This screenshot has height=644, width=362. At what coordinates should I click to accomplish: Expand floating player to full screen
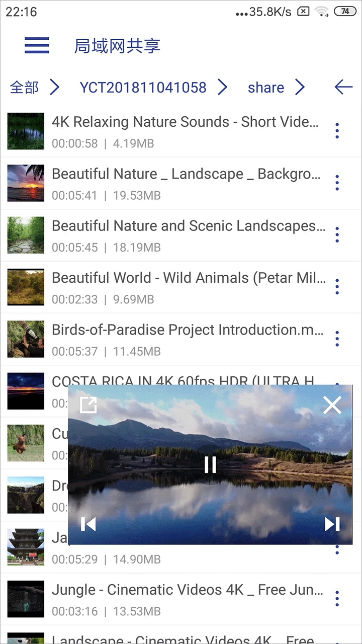[x=88, y=405]
